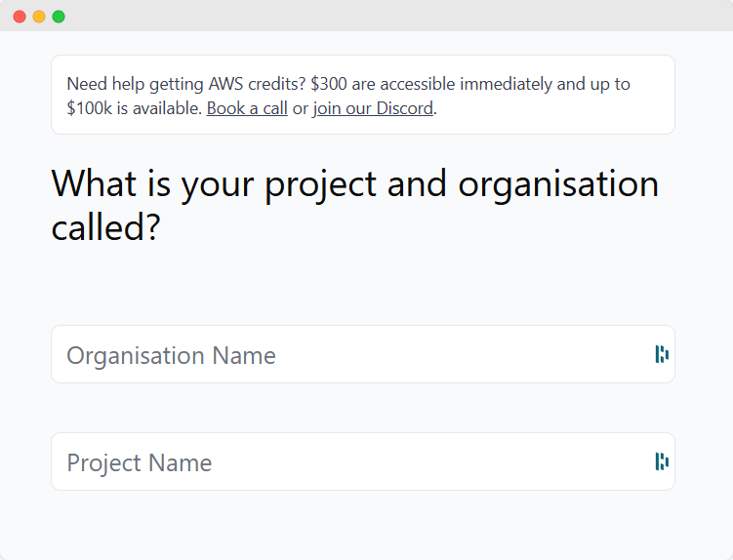Click the word 'Discord' in the banner
The height and width of the screenshot is (560, 733).
pos(405,108)
